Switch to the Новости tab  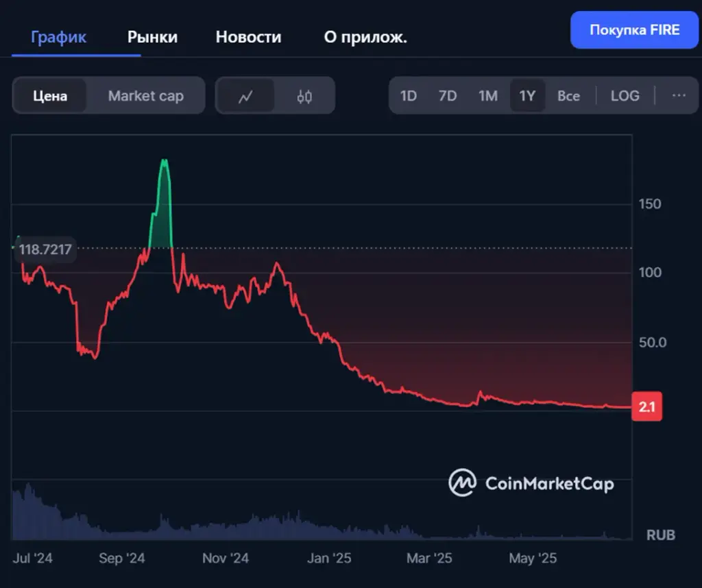[x=248, y=37]
